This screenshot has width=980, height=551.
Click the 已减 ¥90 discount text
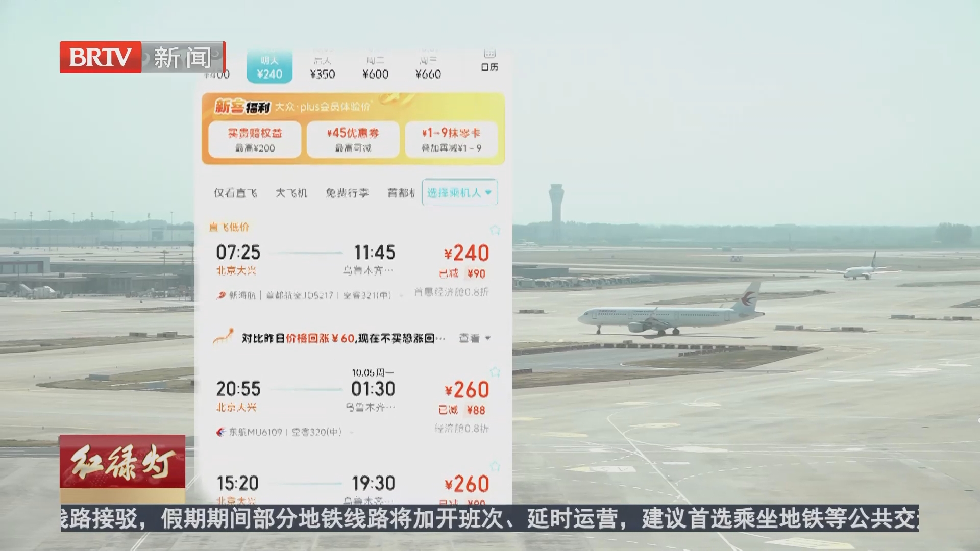click(462, 273)
